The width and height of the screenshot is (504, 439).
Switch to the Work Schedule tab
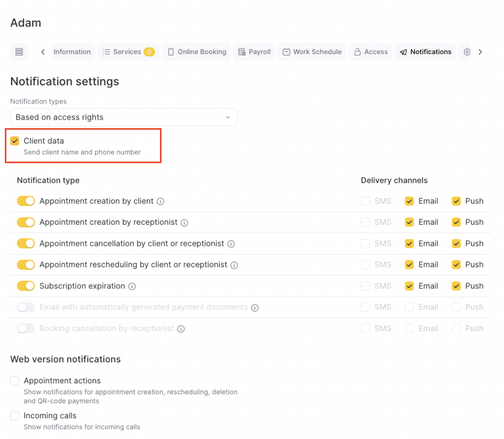point(312,52)
